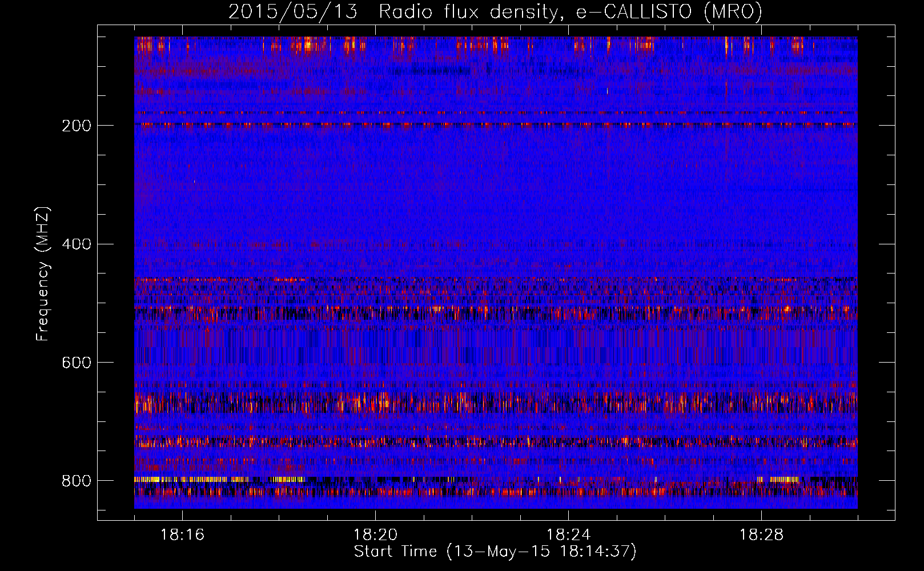The width and height of the screenshot is (924, 571).
Task: Click the 18:28 time tick label
Action: point(761,535)
